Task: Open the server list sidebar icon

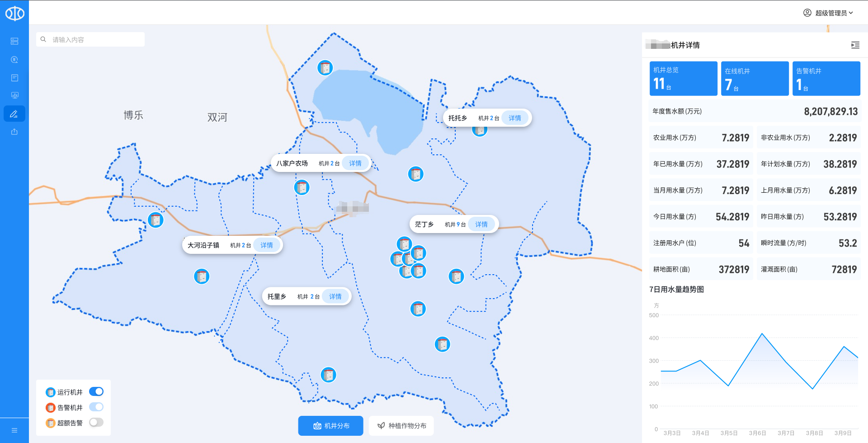Action: [x=14, y=41]
